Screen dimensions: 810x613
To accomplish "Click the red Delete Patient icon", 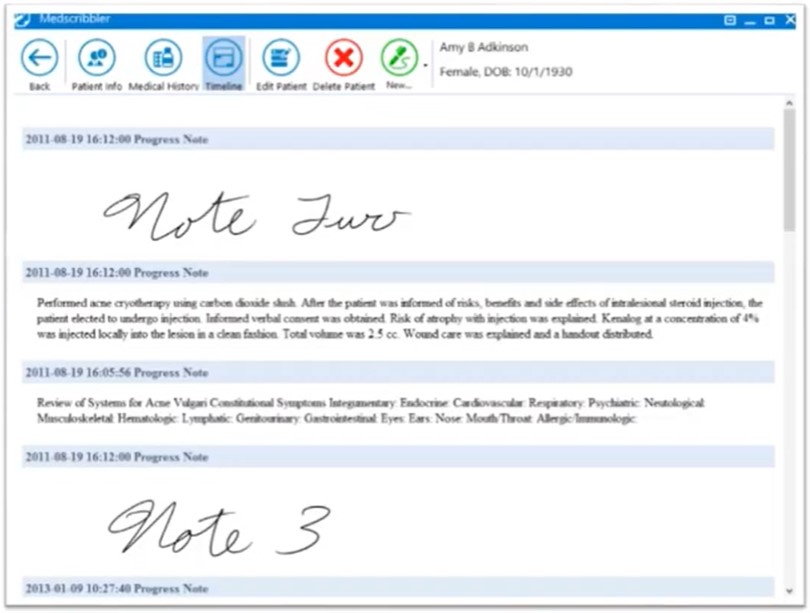I will tap(343, 58).
